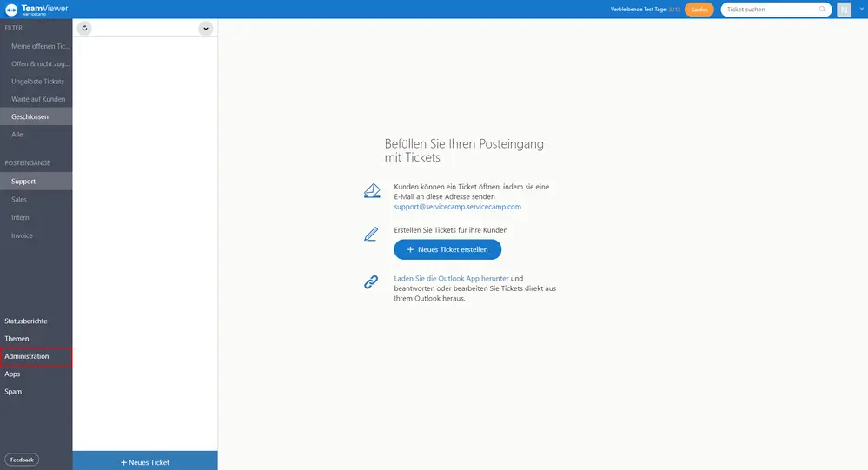Show the Alle tickets filter

pyautogui.click(x=36, y=135)
